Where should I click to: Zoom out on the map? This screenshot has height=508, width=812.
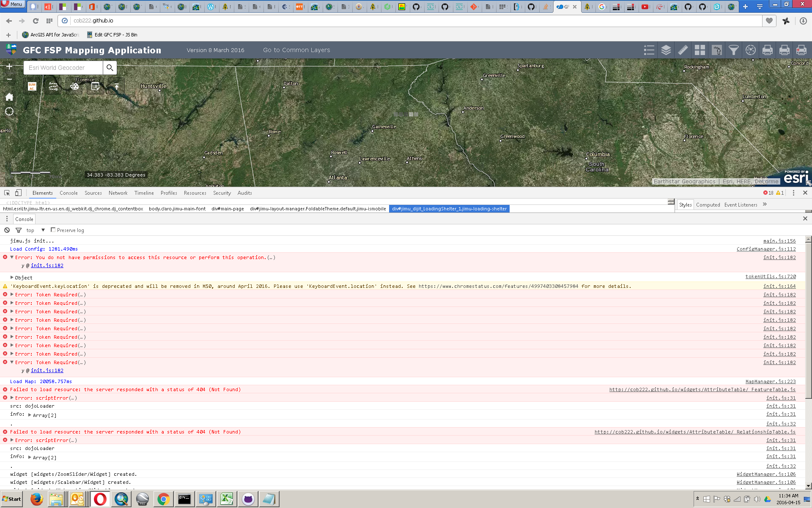(x=9, y=79)
